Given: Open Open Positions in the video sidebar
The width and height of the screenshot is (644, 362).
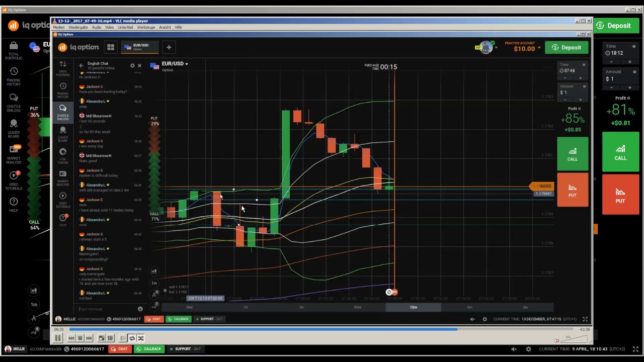Looking at the screenshot, I should point(63,68).
